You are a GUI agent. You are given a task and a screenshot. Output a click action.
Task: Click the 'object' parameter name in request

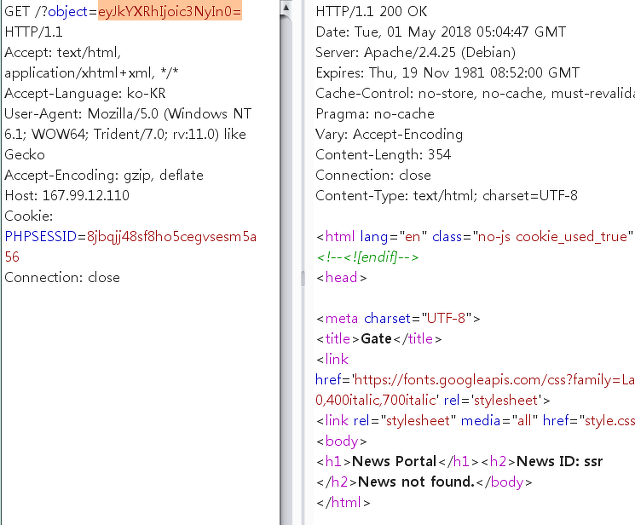coord(68,12)
